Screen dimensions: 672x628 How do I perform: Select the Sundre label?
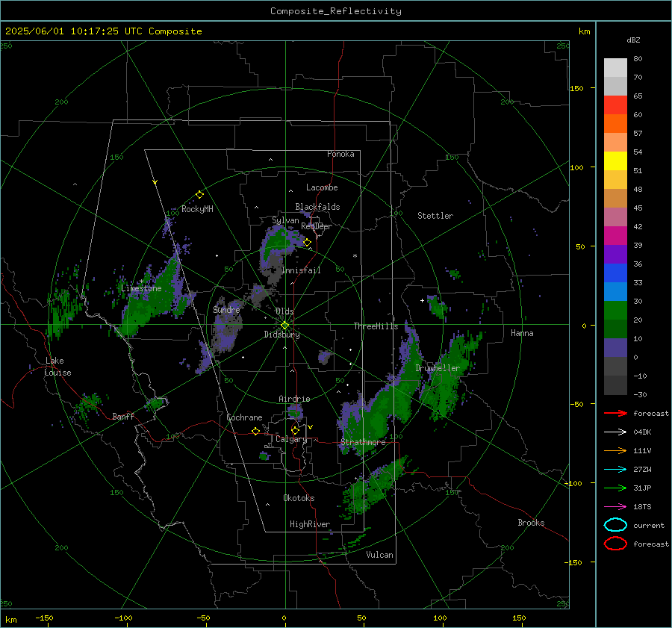226,309
